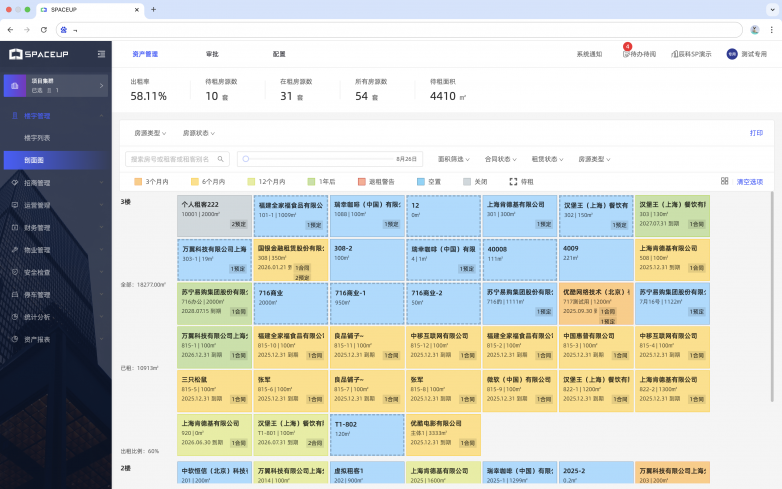Image resolution: width=782 pixels, height=489 pixels.
Task: Open the 测试专用 user avatar
Action: pos(732,54)
